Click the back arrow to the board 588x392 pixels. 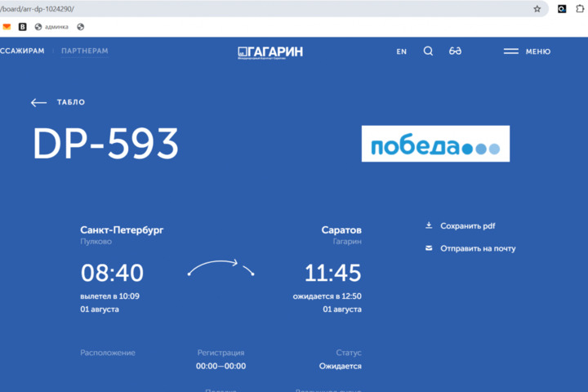pyautogui.click(x=38, y=102)
